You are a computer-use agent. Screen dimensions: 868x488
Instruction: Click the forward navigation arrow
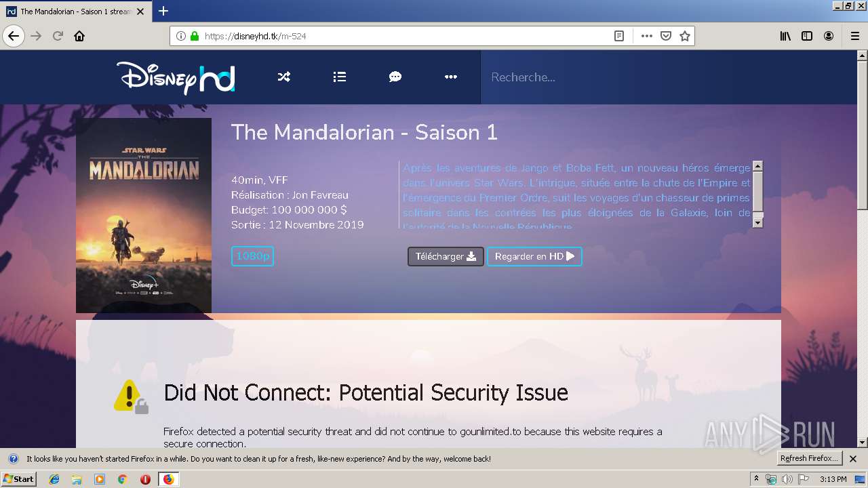point(37,36)
